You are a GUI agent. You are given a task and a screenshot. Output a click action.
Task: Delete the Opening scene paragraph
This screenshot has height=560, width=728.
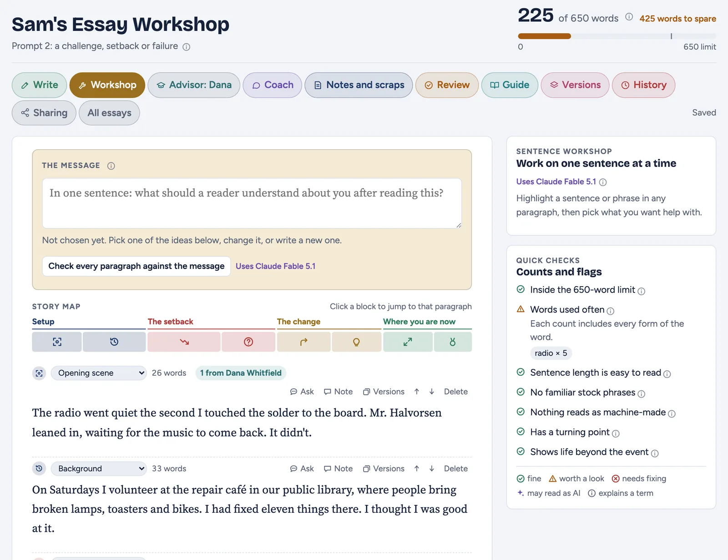point(456,392)
